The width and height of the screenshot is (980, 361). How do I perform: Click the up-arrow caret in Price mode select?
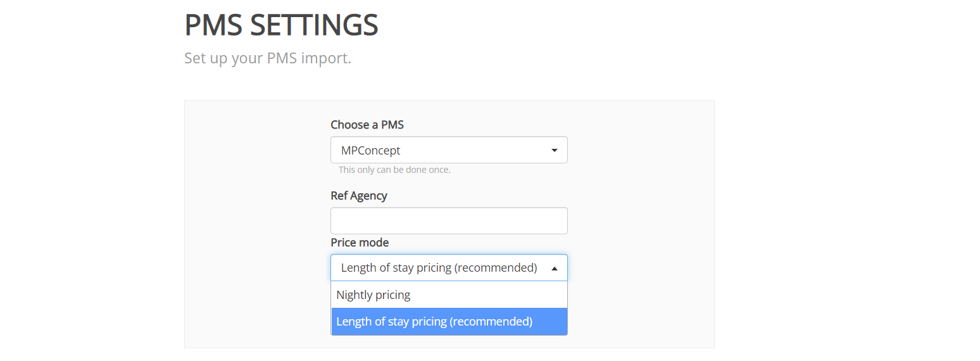tap(555, 269)
